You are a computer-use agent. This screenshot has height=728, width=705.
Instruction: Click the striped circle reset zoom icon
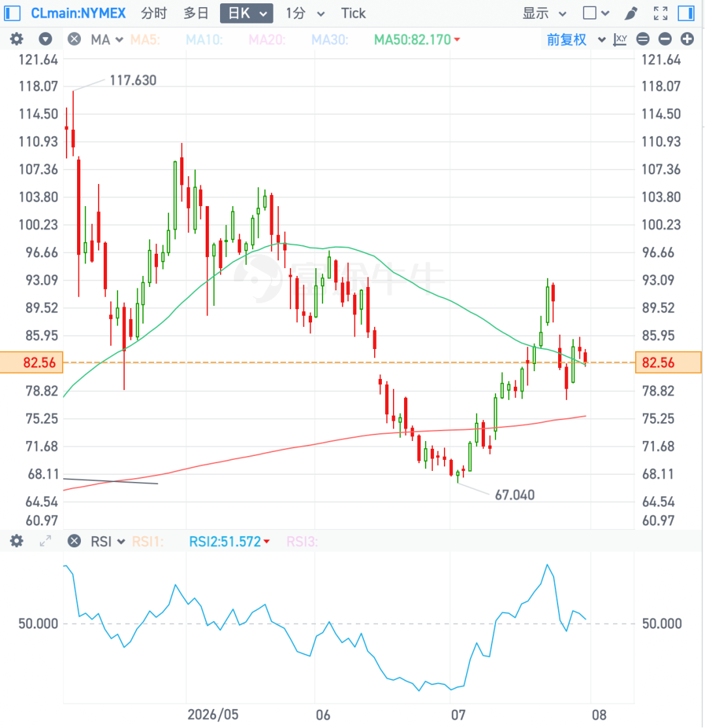tap(643, 39)
